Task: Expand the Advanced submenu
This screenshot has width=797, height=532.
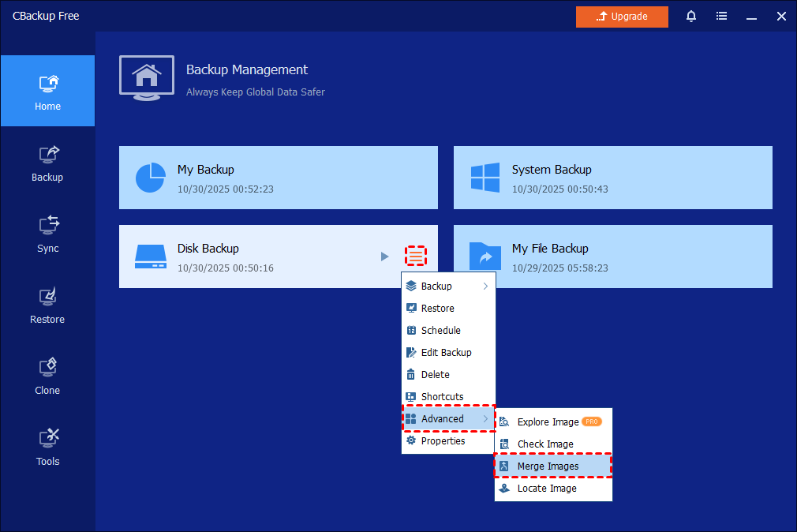Action: click(x=448, y=419)
